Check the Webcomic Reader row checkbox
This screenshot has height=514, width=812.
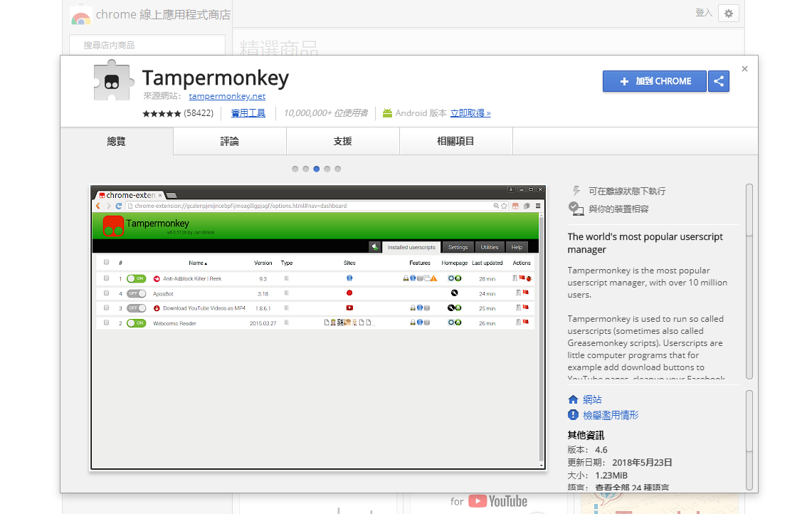(107, 322)
